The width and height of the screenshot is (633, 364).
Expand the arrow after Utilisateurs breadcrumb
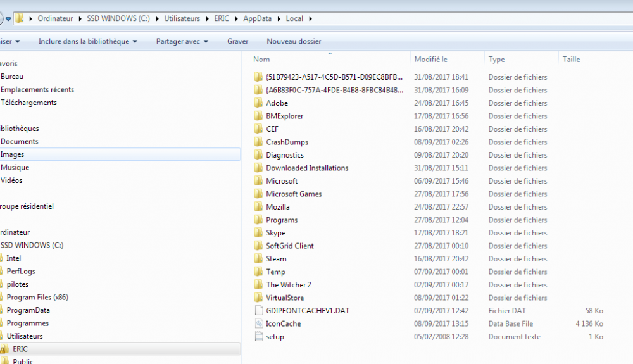click(207, 18)
